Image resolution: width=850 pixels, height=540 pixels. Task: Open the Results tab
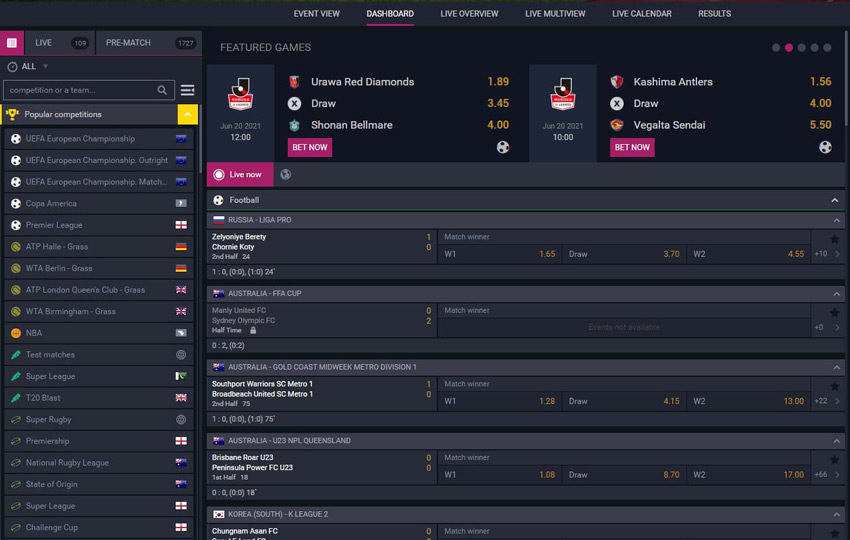(x=714, y=14)
